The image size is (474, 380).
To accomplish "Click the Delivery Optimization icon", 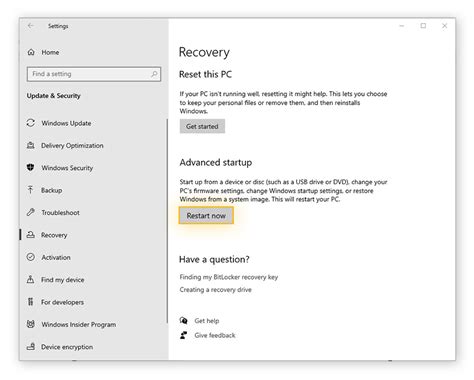I will pyautogui.click(x=31, y=145).
